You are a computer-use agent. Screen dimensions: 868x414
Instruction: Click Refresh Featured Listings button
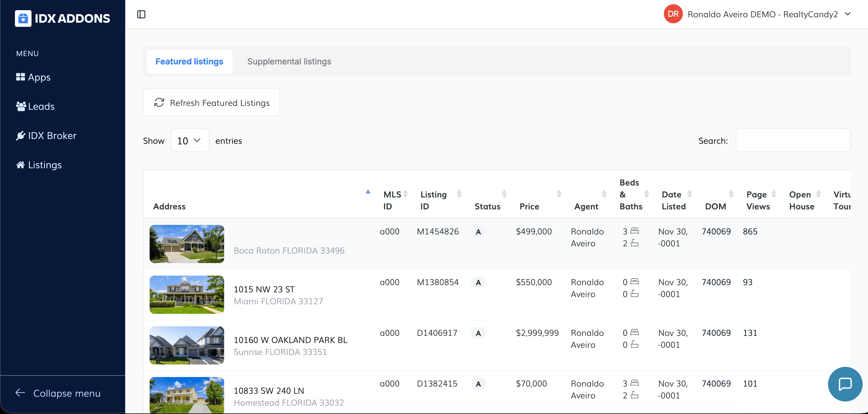[211, 103]
